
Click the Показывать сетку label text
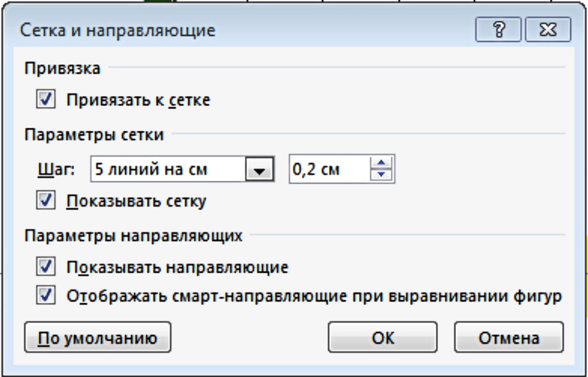pos(136,201)
